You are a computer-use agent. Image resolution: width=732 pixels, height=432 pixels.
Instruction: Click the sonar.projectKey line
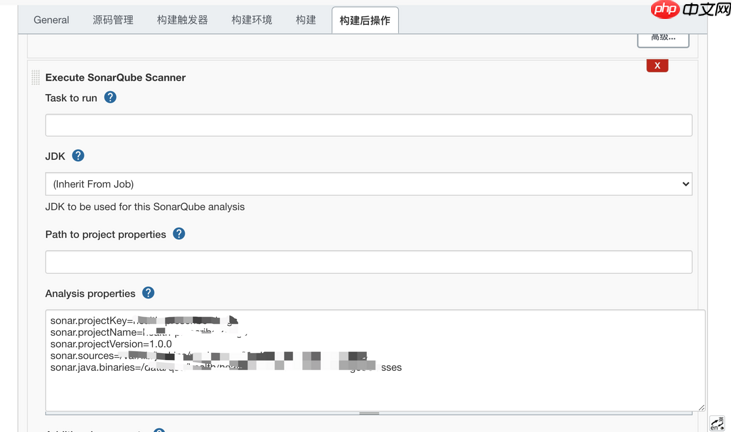(x=144, y=320)
